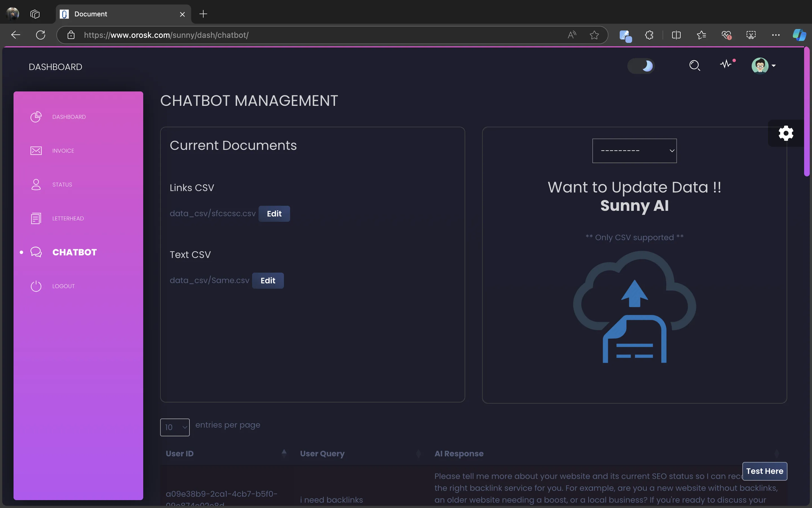Open the Letterhead sidebar item
812x508 pixels.
(x=68, y=218)
